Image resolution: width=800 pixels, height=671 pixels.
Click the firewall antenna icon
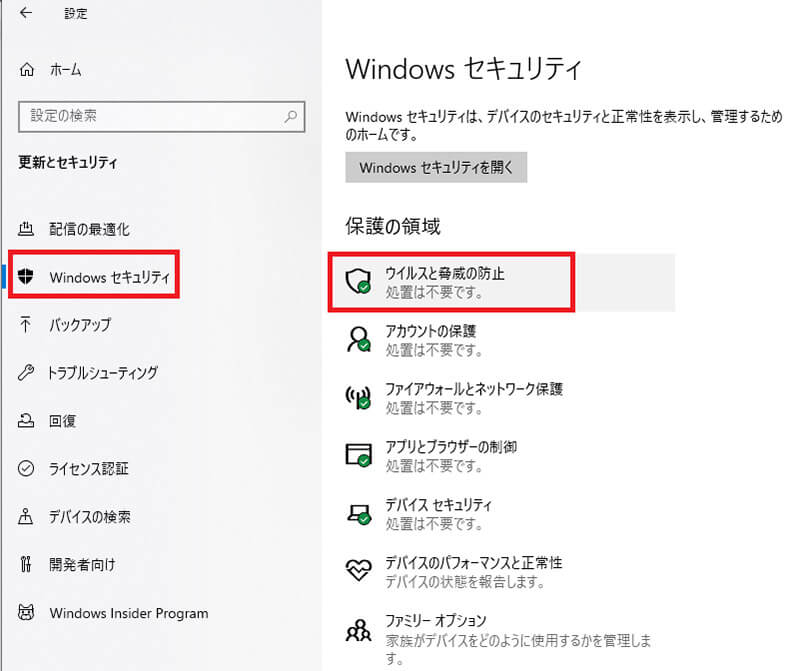tap(358, 396)
